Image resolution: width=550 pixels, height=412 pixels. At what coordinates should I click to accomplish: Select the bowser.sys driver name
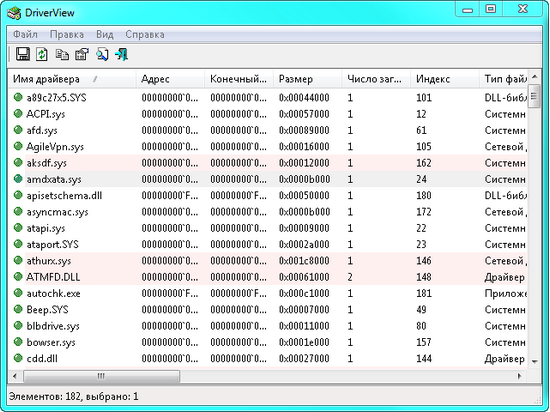[x=51, y=342]
